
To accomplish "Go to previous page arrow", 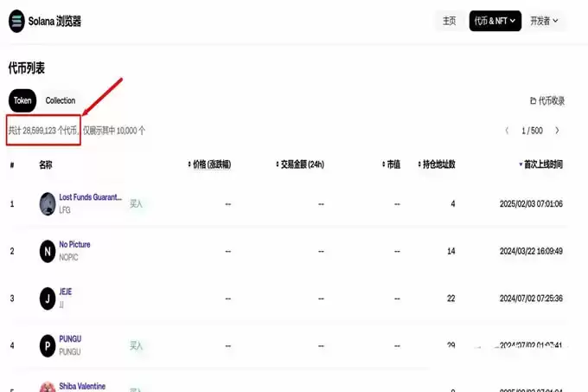I will [507, 131].
